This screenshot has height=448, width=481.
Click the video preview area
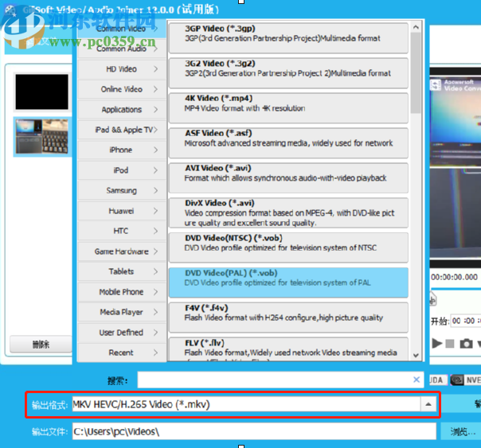pyautogui.click(x=456, y=167)
